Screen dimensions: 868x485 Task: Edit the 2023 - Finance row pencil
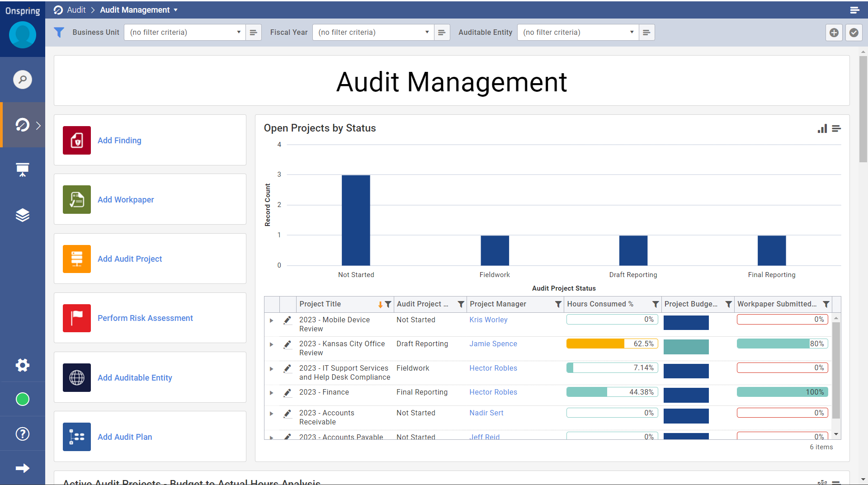point(287,393)
